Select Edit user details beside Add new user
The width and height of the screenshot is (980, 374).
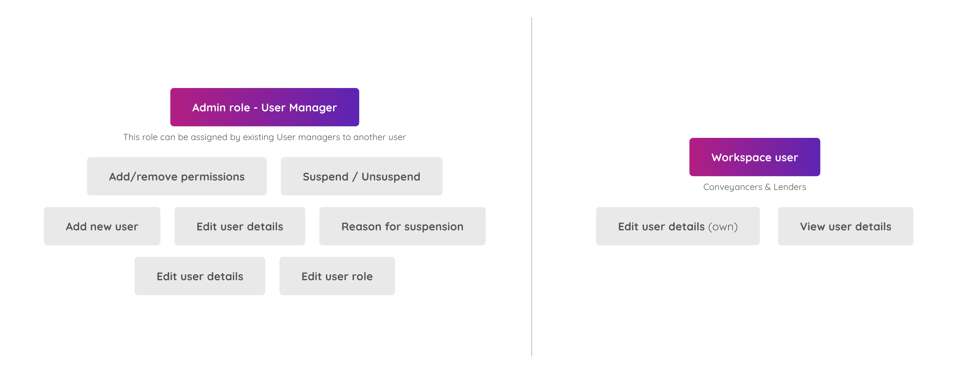[x=240, y=226]
